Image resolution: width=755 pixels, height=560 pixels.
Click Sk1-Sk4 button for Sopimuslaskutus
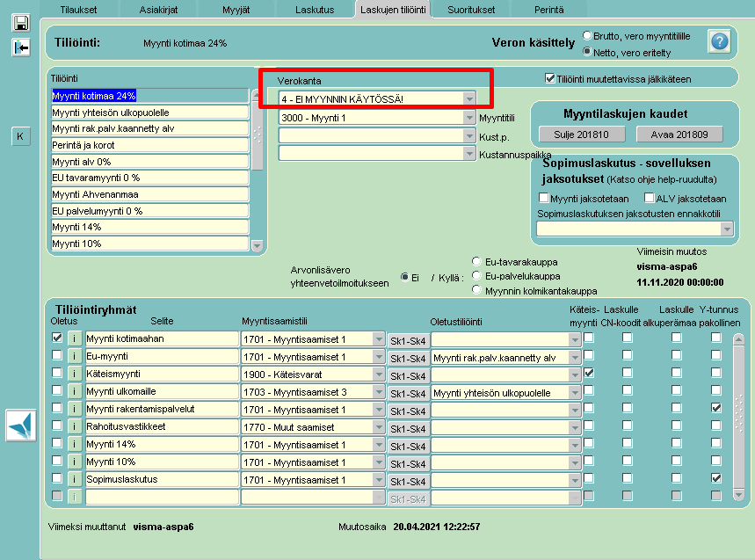click(408, 482)
